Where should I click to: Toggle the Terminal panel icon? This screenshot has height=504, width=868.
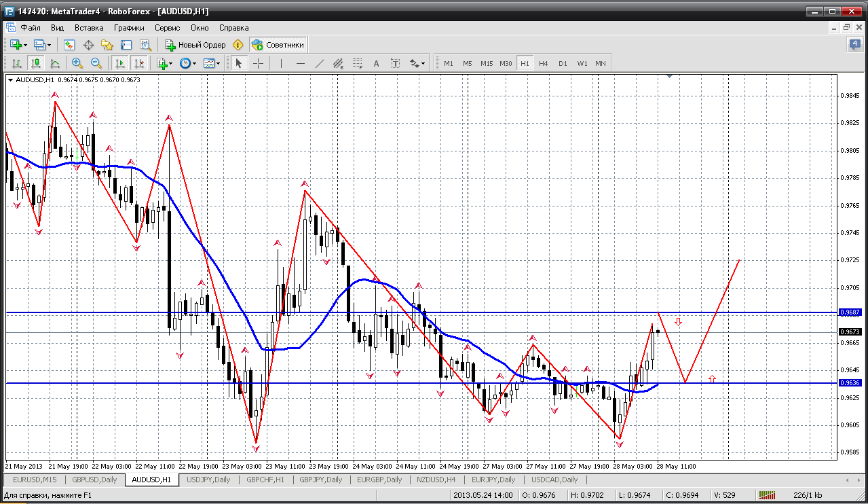(126, 45)
